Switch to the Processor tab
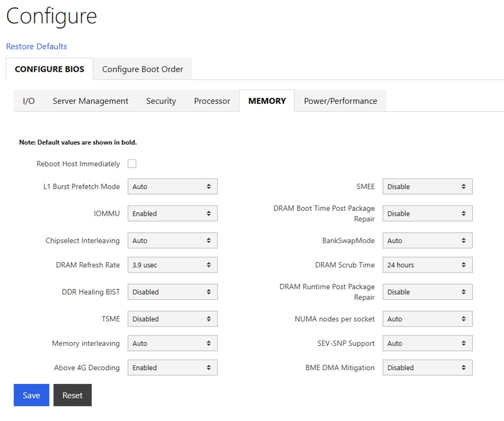Viewport: 504px width, 421px height. (212, 101)
